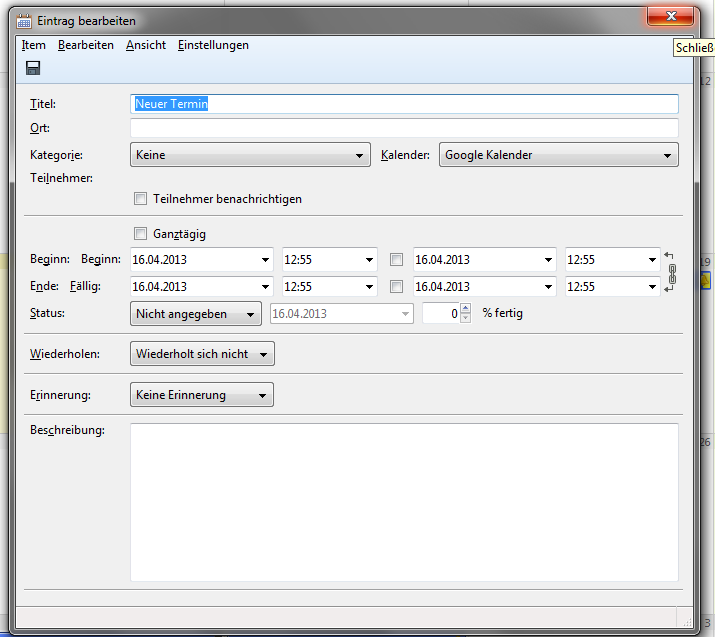
Task: Open the Kategorie dropdown
Action: coord(250,155)
